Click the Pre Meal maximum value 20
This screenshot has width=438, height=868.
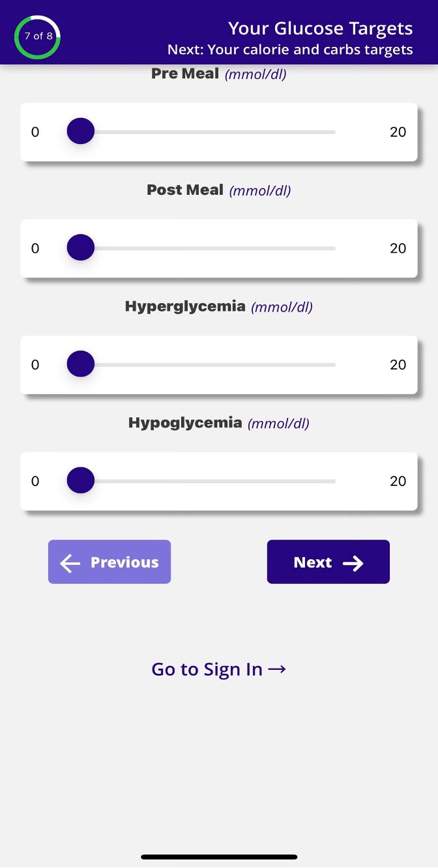tap(398, 132)
